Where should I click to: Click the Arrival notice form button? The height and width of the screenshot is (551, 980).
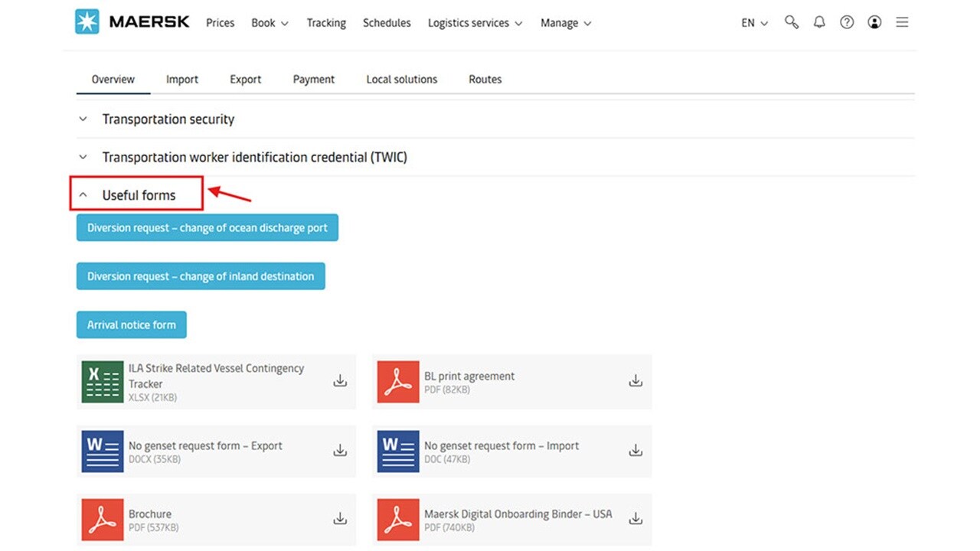131,324
